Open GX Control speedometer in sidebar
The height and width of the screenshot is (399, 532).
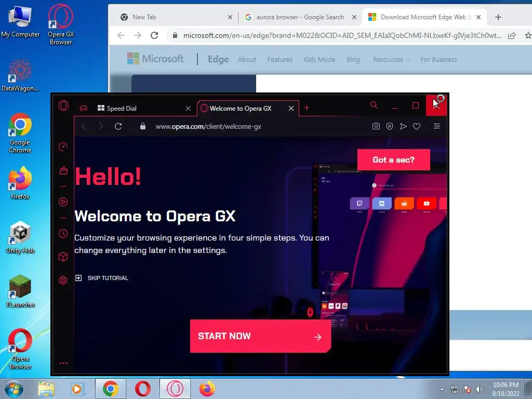coord(63,147)
